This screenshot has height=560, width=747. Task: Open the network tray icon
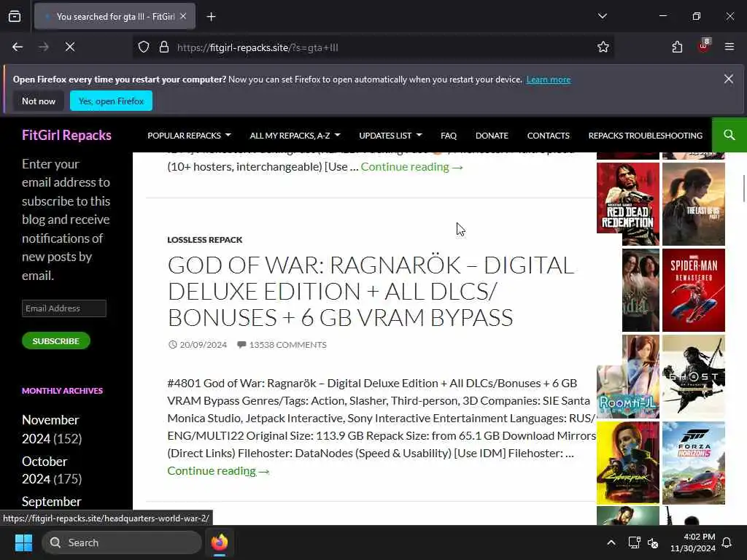point(634,542)
